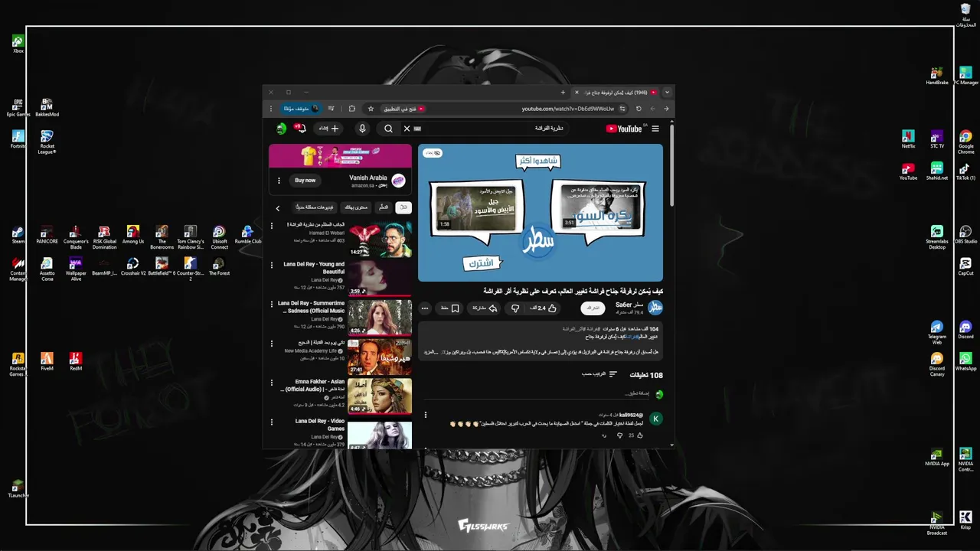This screenshot has width=980, height=551.
Task: Run search with the magnifier icon
Action: [x=388, y=129]
